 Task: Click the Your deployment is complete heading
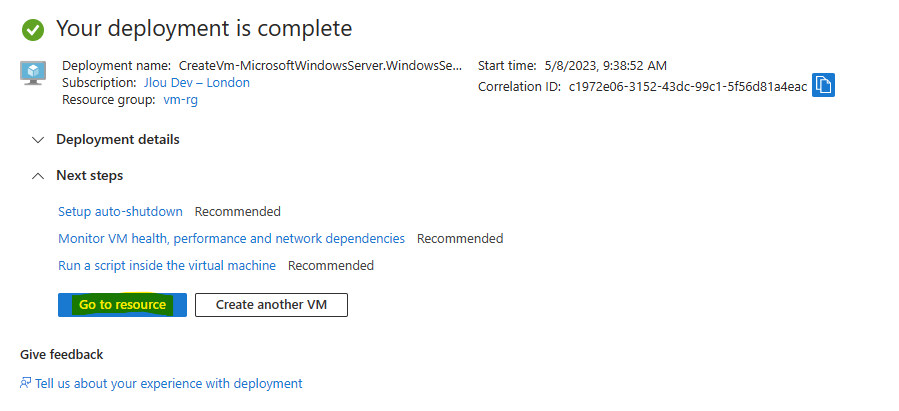click(x=204, y=29)
